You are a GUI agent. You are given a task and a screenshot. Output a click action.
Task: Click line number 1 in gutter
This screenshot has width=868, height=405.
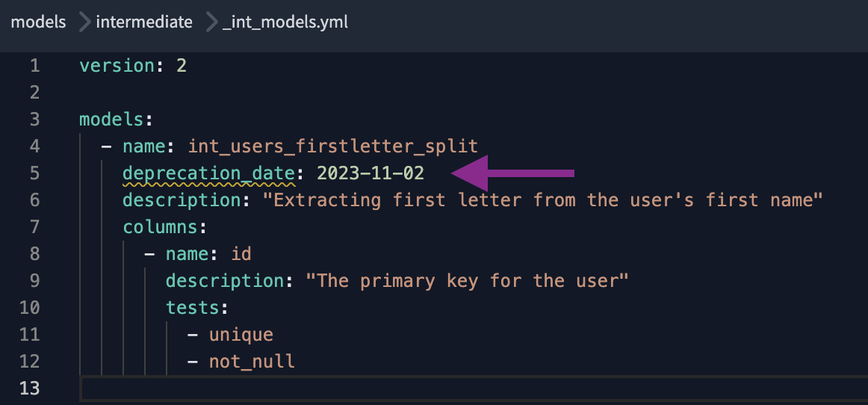point(35,66)
